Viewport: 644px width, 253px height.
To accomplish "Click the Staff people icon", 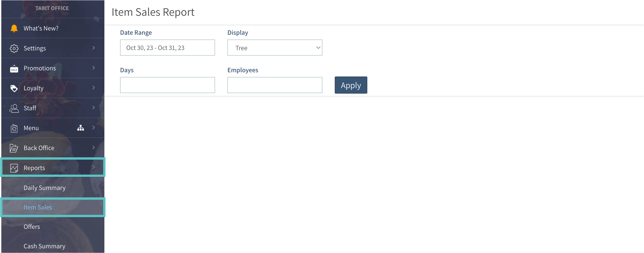I will pos(14,108).
